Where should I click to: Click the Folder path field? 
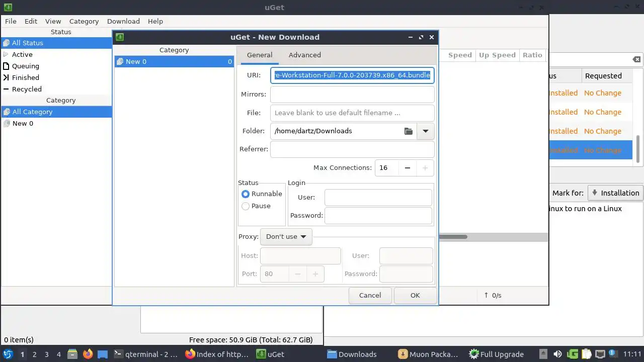[x=336, y=131]
